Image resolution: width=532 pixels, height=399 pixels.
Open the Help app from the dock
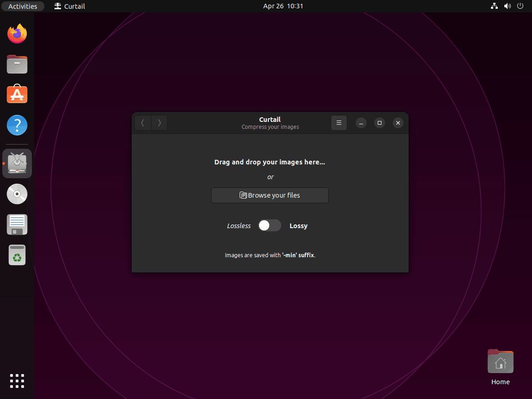[17, 125]
